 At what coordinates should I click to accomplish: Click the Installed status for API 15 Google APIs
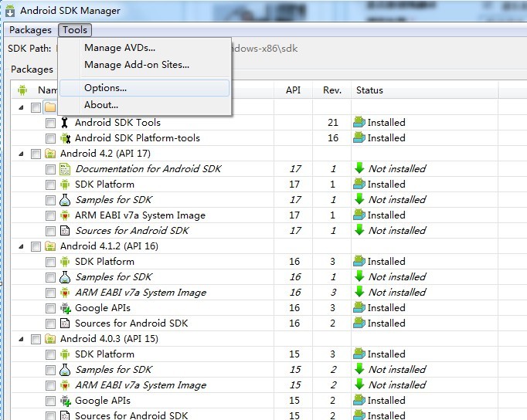click(x=386, y=401)
